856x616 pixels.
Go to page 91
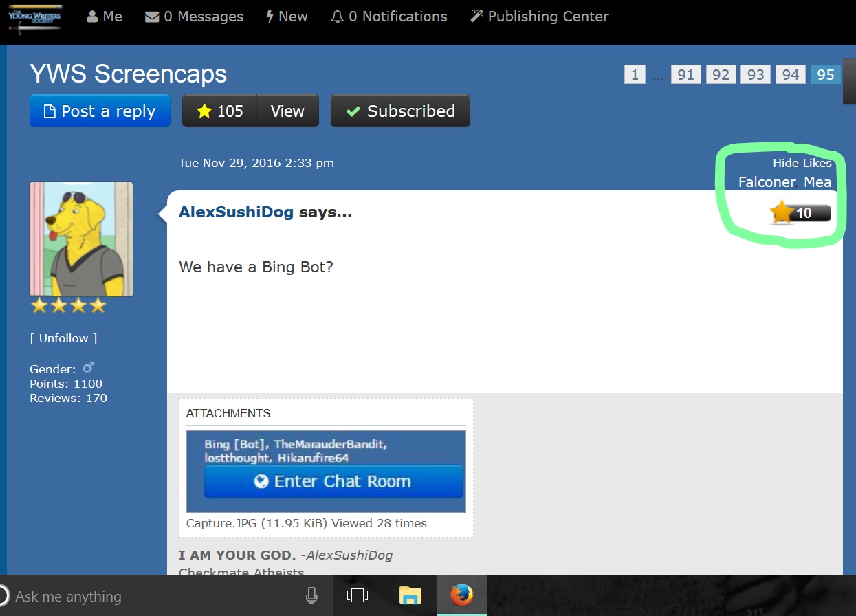pos(686,74)
